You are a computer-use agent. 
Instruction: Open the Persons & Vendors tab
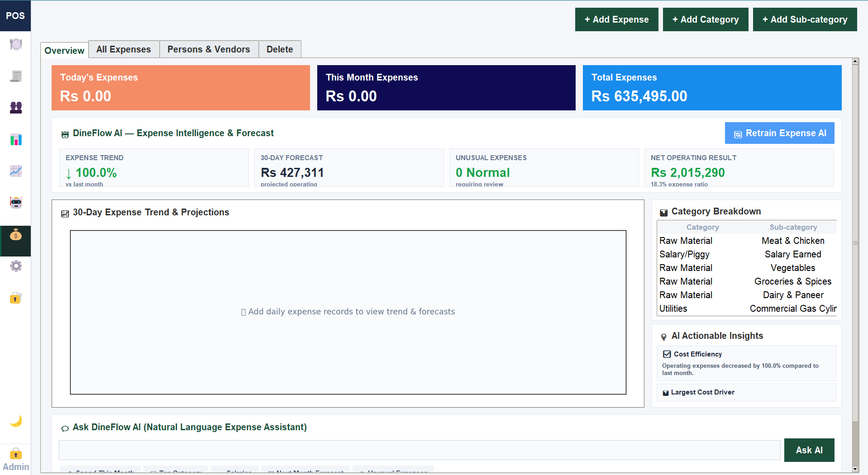[209, 49]
